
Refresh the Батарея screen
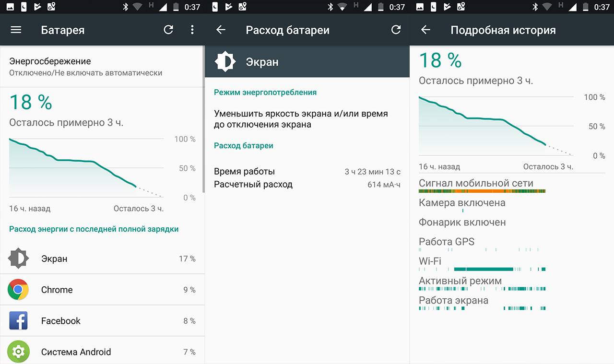click(x=168, y=30)
